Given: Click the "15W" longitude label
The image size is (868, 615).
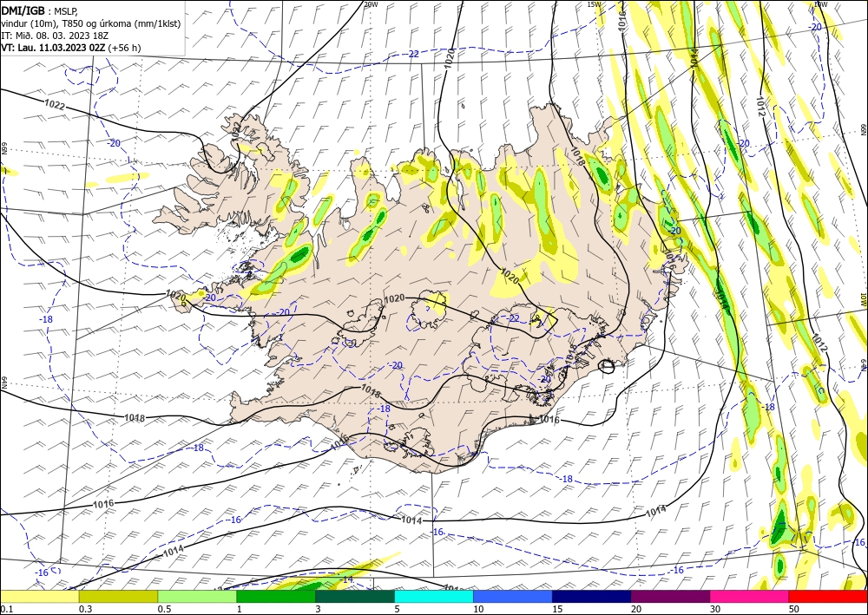Looking at the screenshot, I should point(594,3).
